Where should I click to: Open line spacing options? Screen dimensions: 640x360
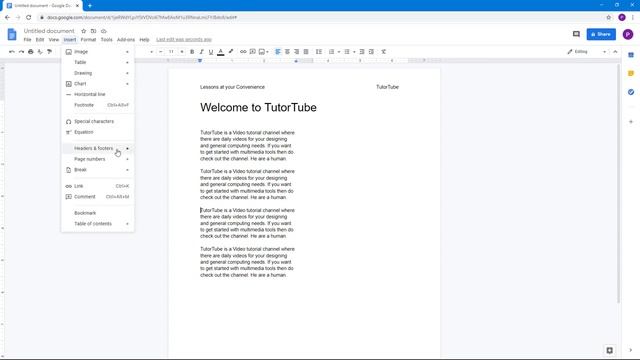coord(319,52)
